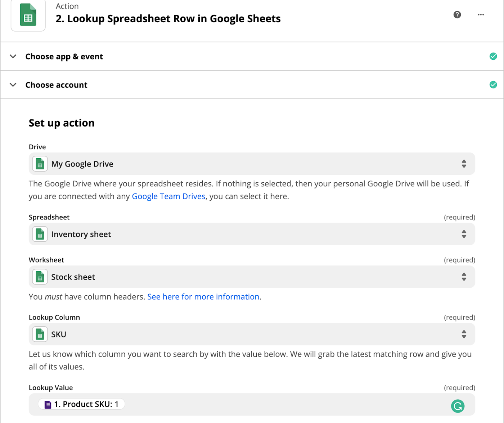The height and width of the screenshot is (423, 504).
Task: Open the Worksheet dropdown arrows
Action: click(x=464, y=277)
